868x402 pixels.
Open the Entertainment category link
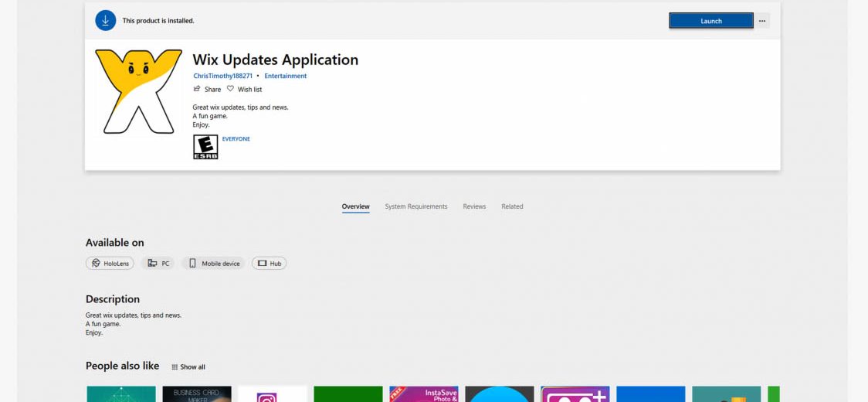click(x=285, y=76)
